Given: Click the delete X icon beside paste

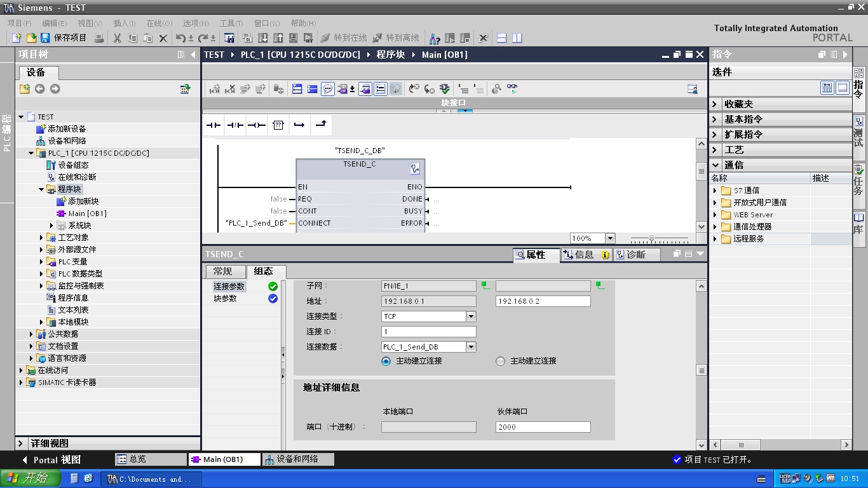Looking at the screenshot, I should pyautogui.click(x=163, y=38).
